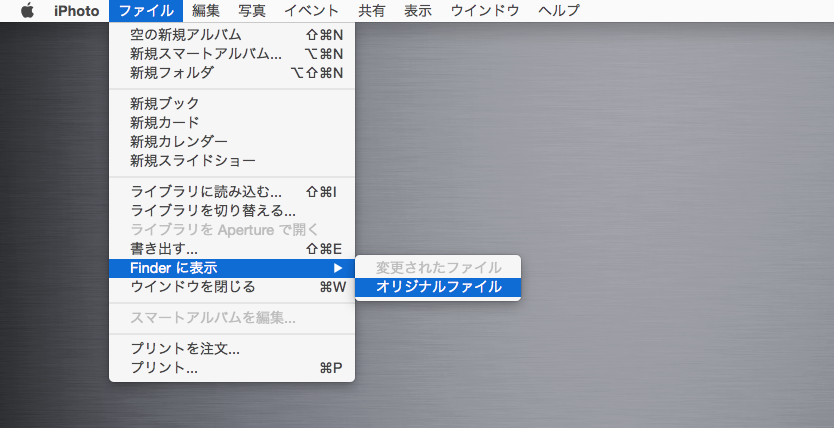Expand the Finder に表示 submenu arrow

click(338, 268)
